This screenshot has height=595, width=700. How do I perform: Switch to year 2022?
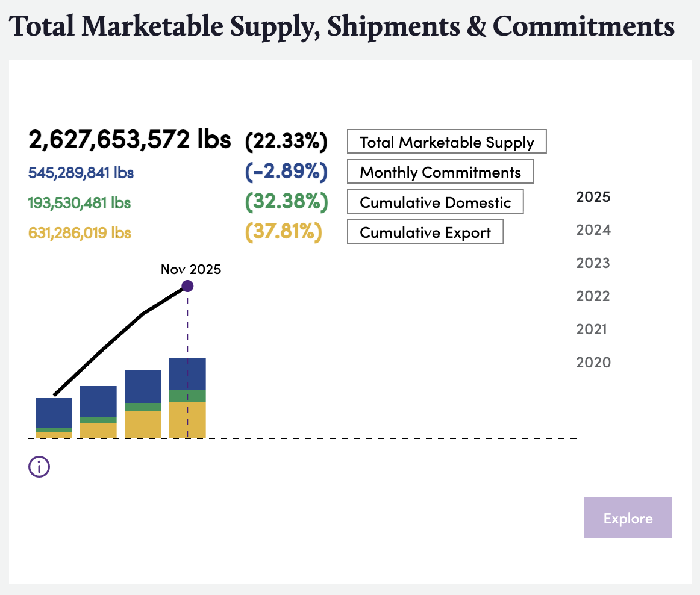point(593,296)
